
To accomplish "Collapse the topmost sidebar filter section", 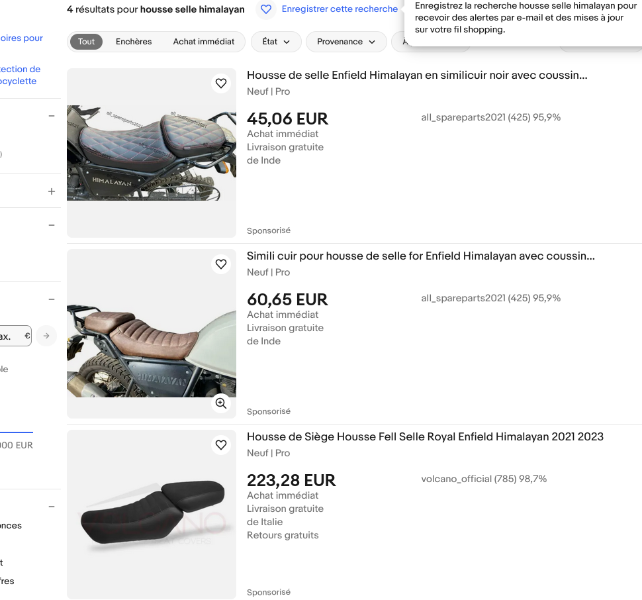I will coord(52,116).
